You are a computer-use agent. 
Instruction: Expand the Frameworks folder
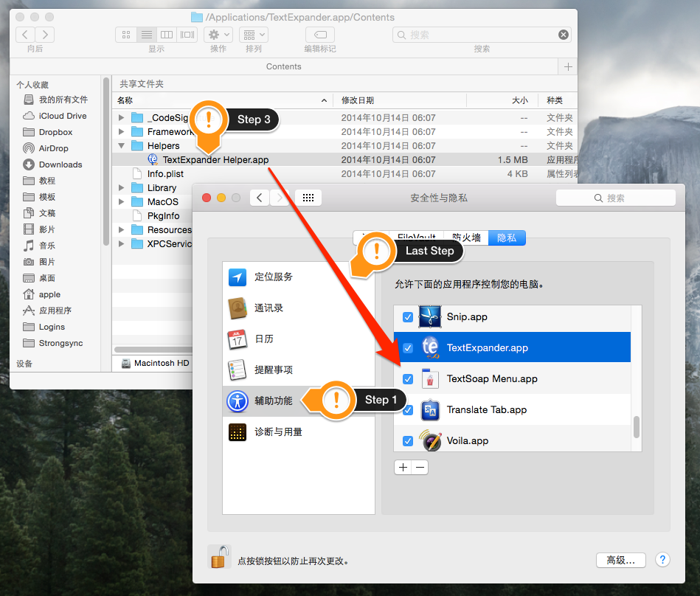[x=121, y=132]
